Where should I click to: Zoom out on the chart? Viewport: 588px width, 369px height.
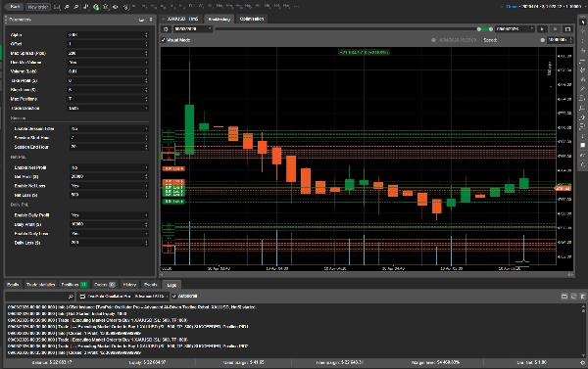point(76,7)
